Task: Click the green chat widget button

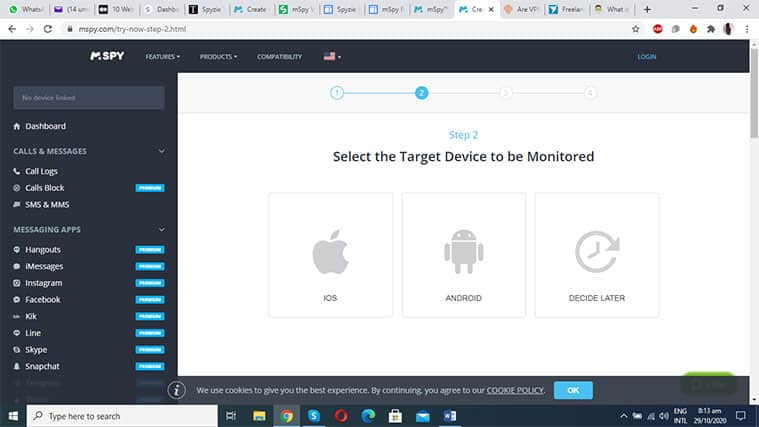Action: point(709,385)
